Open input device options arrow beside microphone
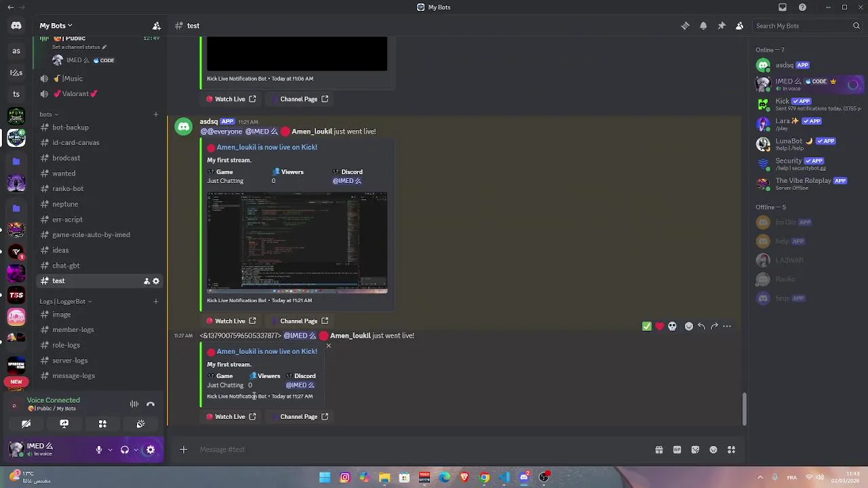The height and width of the screenshot is (488, 868). 110,449
